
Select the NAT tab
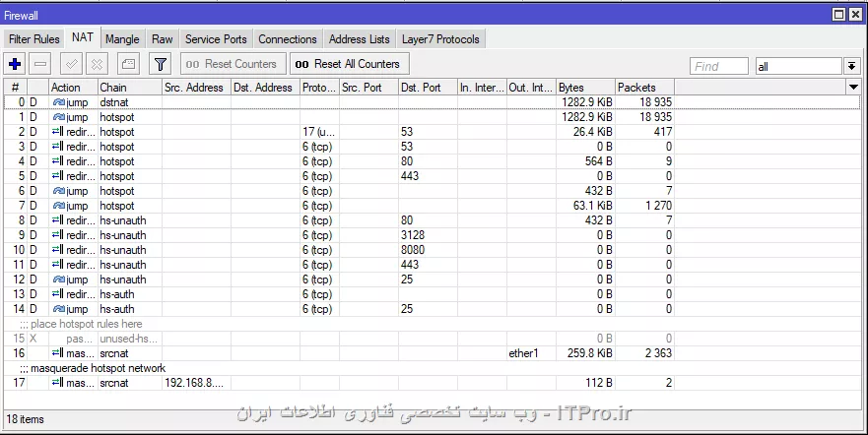tap(83, 37)
